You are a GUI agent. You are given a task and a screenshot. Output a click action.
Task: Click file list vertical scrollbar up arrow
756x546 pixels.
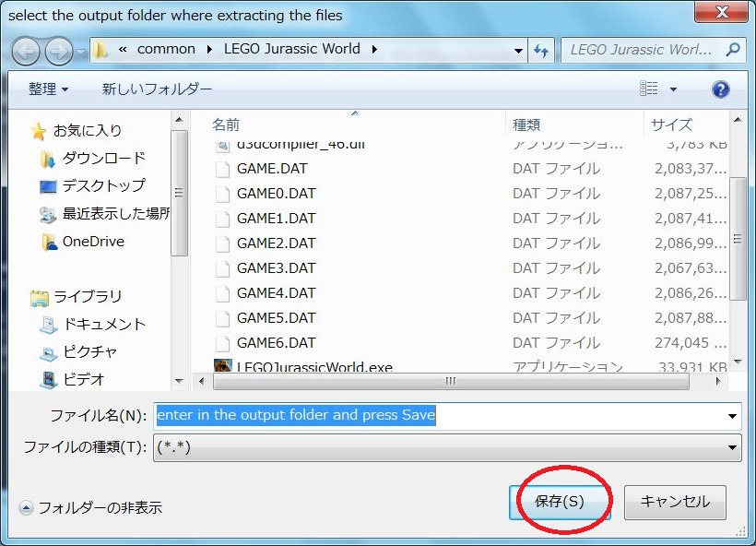click(738, 120)
